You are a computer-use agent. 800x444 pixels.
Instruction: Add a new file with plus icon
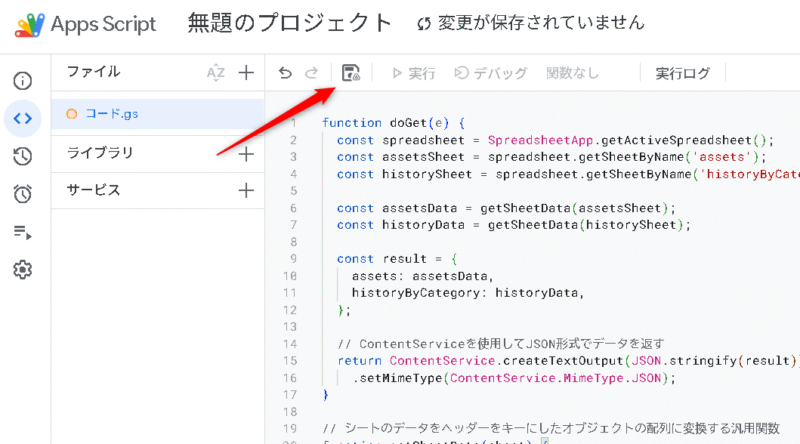pyautogui.click(x=246, y=72)
